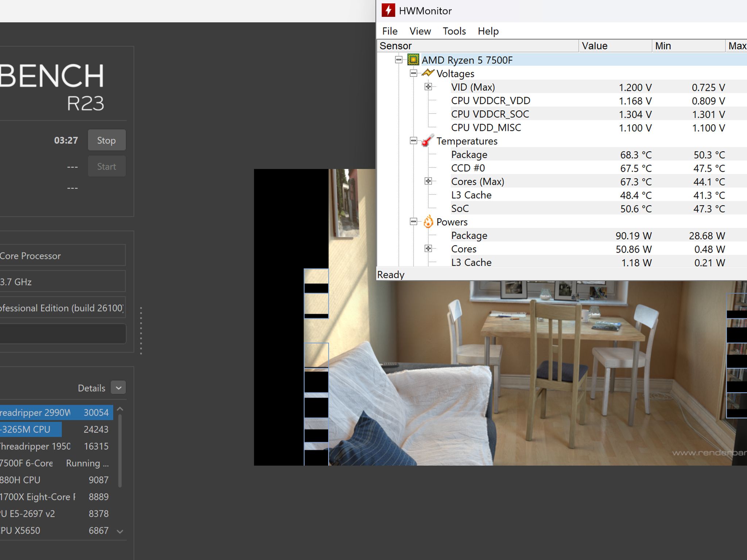The height and width of the screenshot is (560, 747).
Task: Click the Core Processor field in Cinebench
Action: [62, 255]
